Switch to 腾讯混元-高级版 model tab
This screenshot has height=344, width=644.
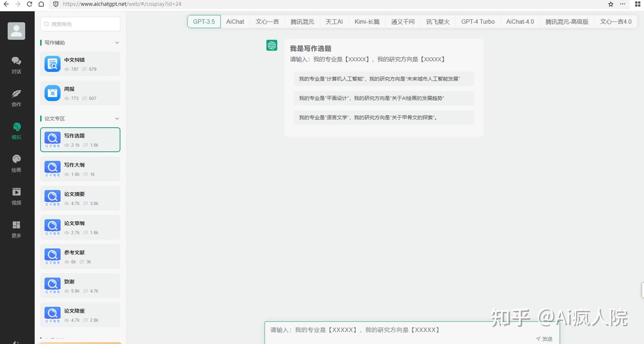coord(567,21)
